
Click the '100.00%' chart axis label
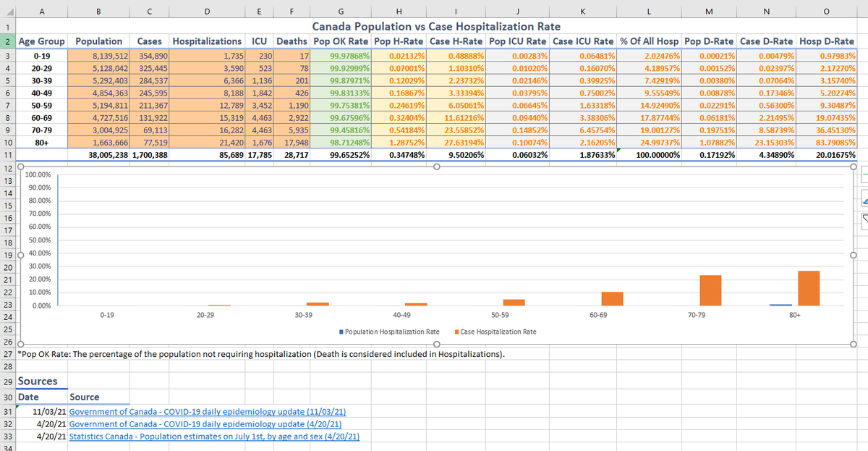click(38, 175)
